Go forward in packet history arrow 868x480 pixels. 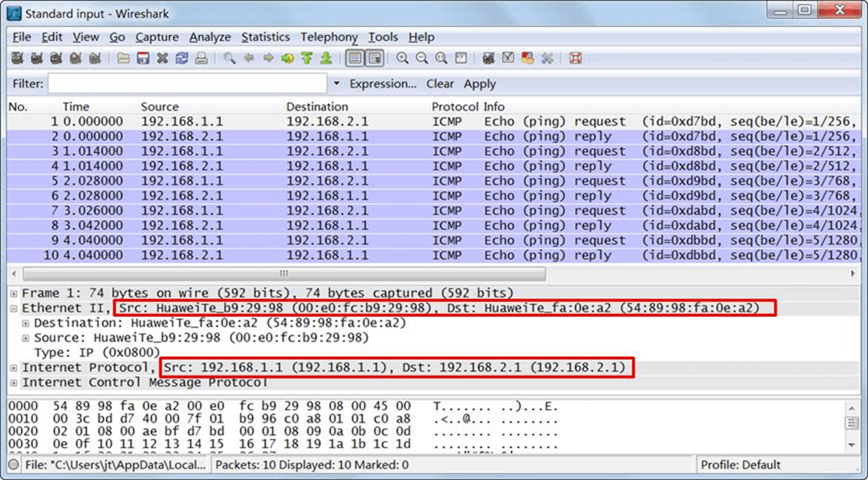point(269,58)
